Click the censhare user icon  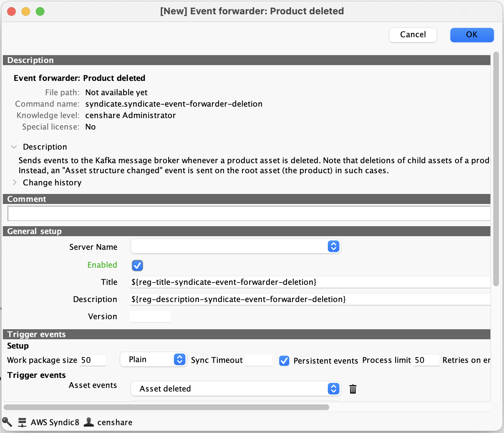coord(89,422)
